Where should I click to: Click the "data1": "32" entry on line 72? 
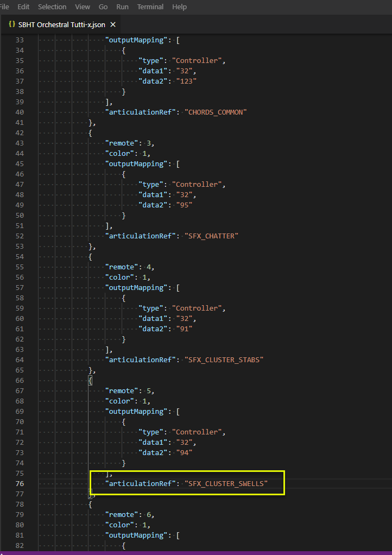(x=167, y=443)
